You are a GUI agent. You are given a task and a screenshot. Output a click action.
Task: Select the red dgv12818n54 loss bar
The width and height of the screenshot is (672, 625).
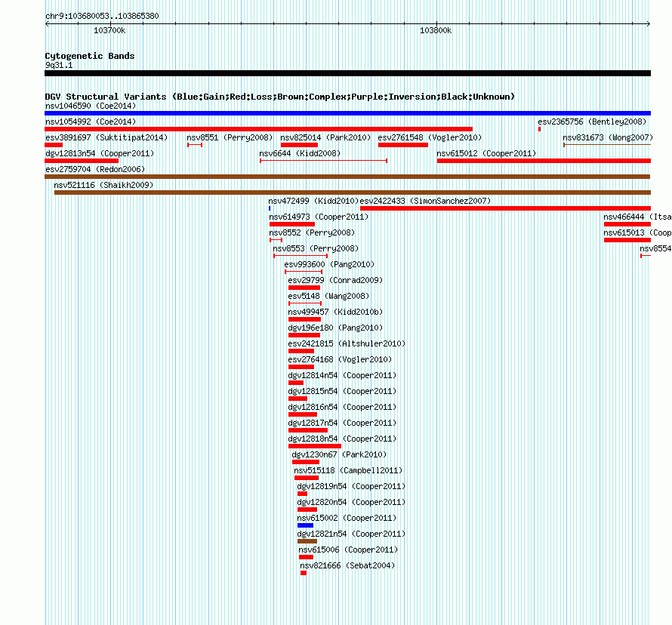(x=315, y=446)
